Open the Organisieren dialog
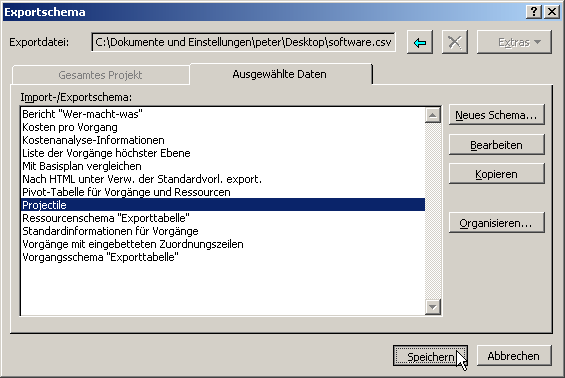The image size is (565, 378). (x=497, y=223)
